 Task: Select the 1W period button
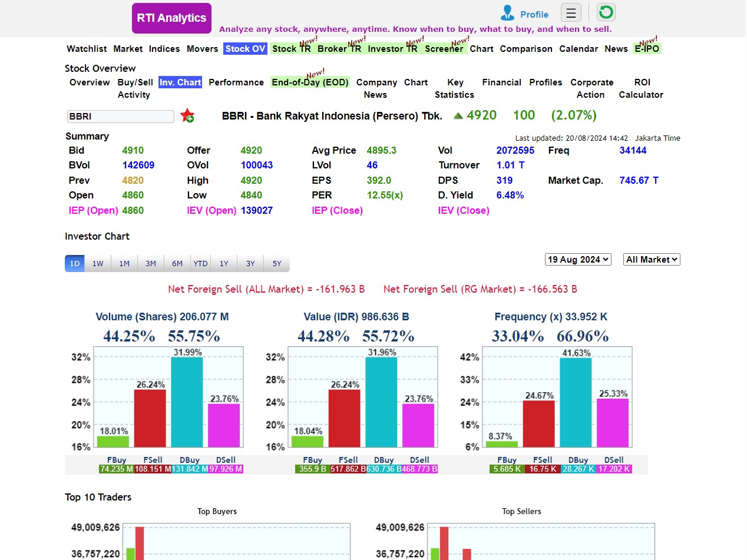click(98, 263)
